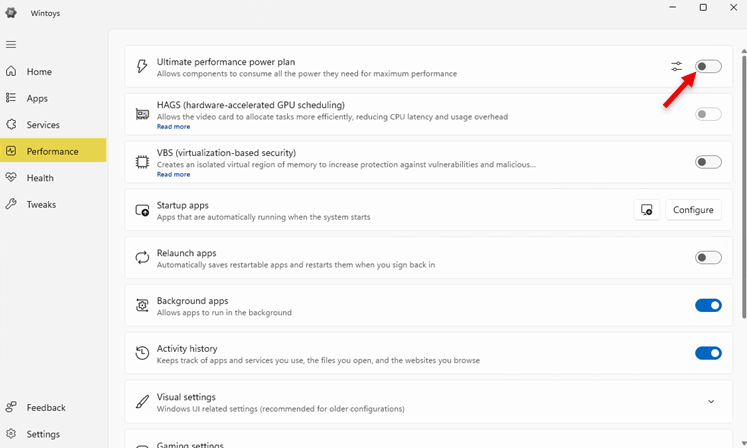This screenshot has width=747, height=448.
Task: Open the Tweaks section
Action: coord(41,204)
